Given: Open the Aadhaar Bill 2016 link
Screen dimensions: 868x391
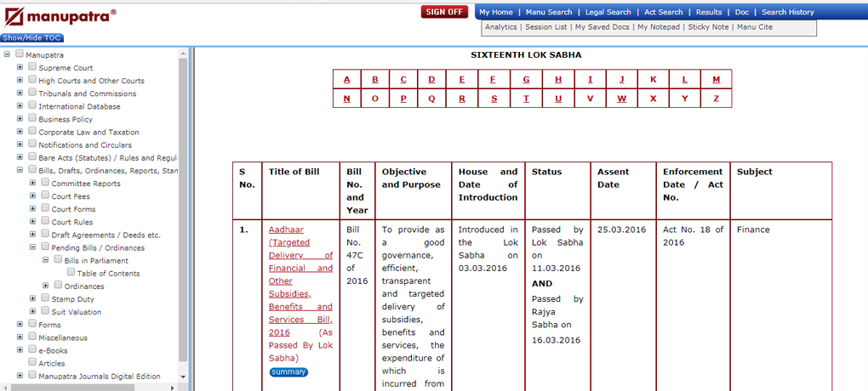Looking at the screenshot, I should (x=300, y=281).
